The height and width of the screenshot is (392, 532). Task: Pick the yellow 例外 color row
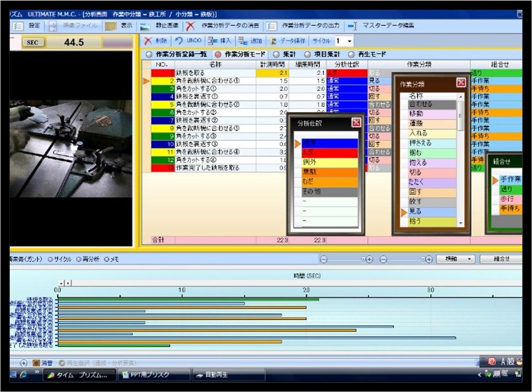tap(329, 163)
